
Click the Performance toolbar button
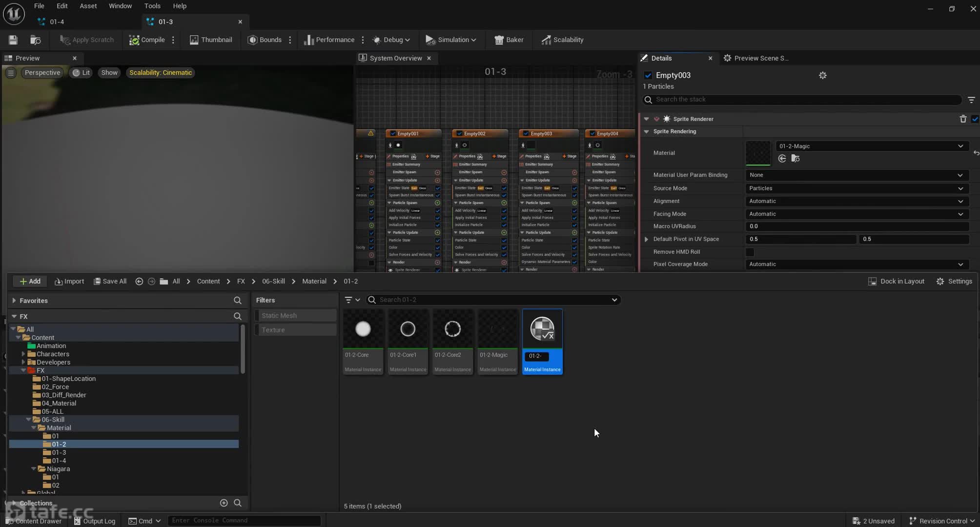click(x=329, y=40)
